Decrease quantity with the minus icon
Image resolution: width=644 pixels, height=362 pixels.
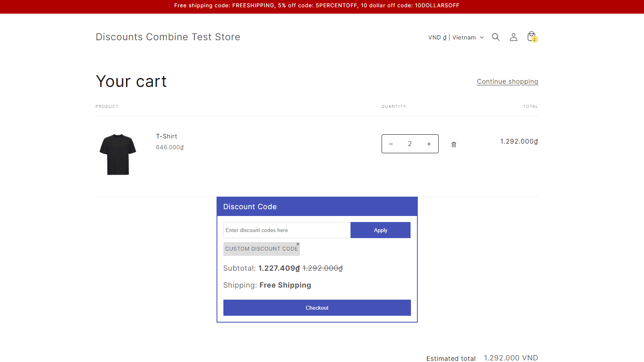391,144
